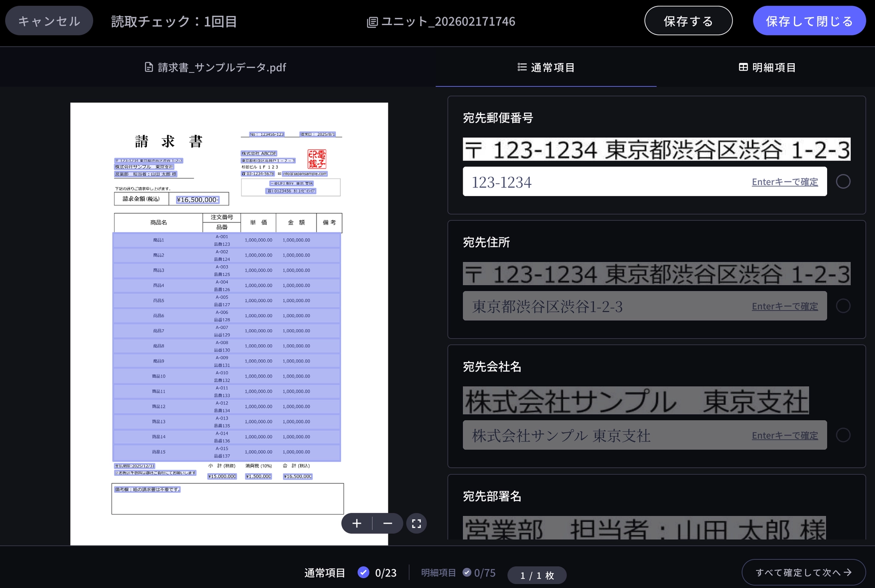Switch to the 明細項目 tab
The height and width of the screenshot is (588, 875).
click(x=767, y=67)
